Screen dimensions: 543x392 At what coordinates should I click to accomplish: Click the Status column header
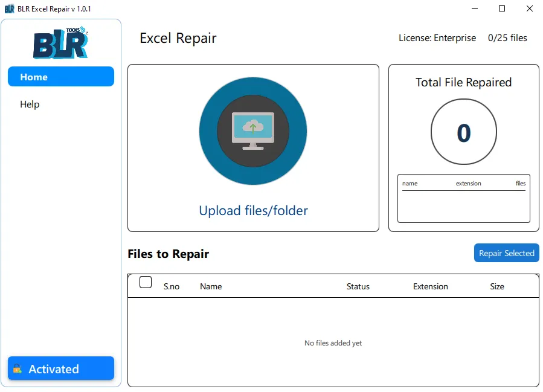(x=358, y=286)
